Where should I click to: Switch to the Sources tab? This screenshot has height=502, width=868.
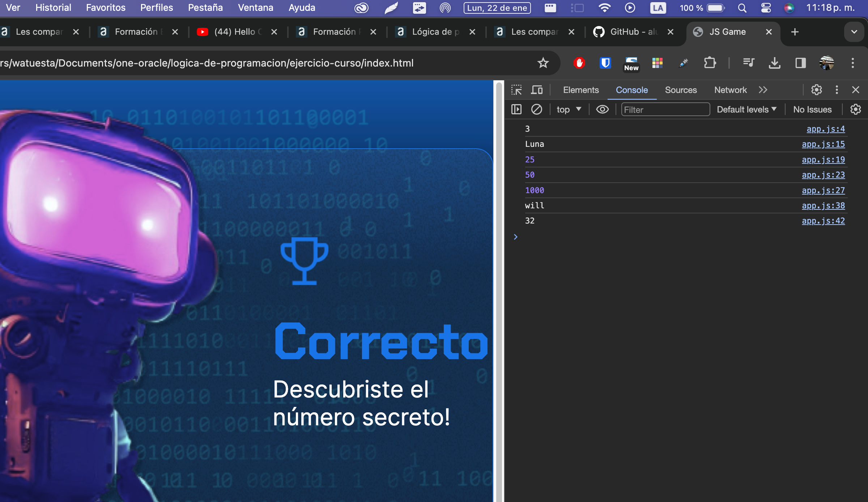point(681,89)
